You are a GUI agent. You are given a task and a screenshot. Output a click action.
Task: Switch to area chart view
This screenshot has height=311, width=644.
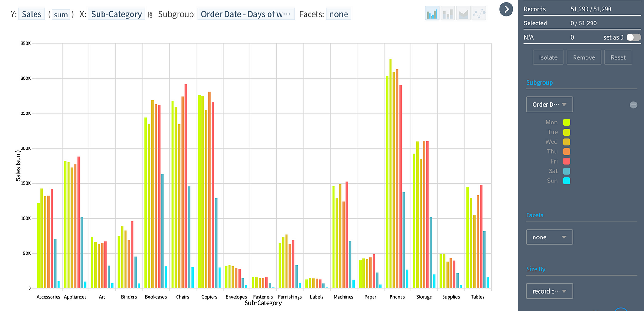pyautogui.click(x=464, y=13)
